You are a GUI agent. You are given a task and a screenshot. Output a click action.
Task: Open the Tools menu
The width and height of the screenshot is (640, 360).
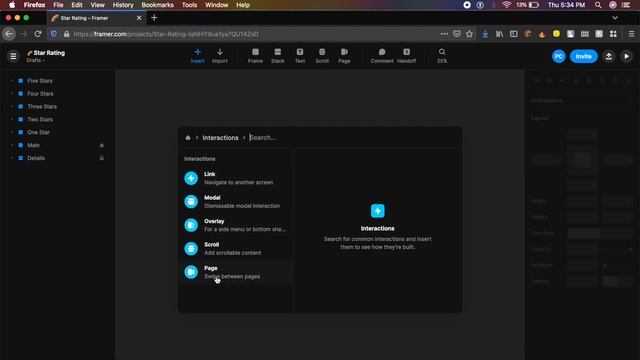pyautogui.click(x=189, y=5)
